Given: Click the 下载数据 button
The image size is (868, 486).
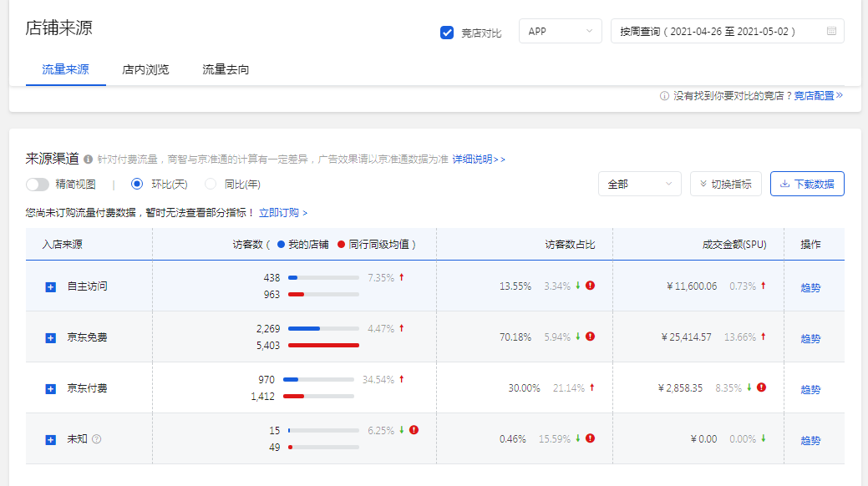Looking at the screenshot, I should click(808, 183).
